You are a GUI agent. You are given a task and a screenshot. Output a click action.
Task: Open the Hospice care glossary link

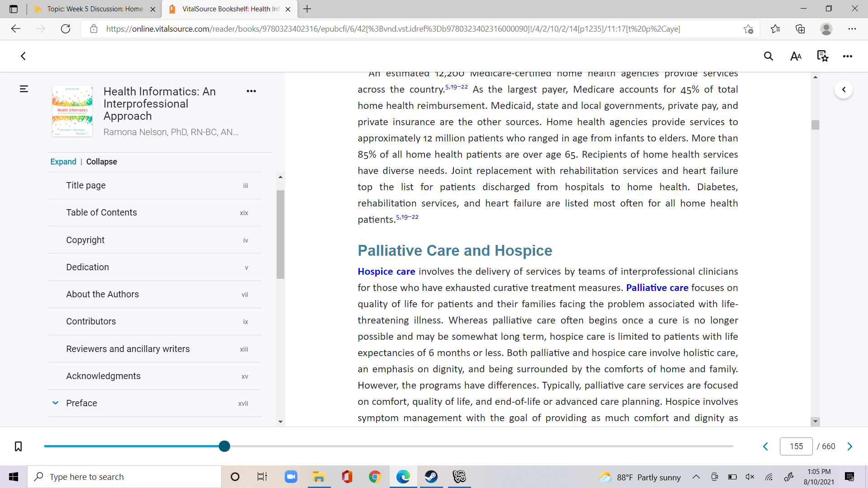[386, 272]
